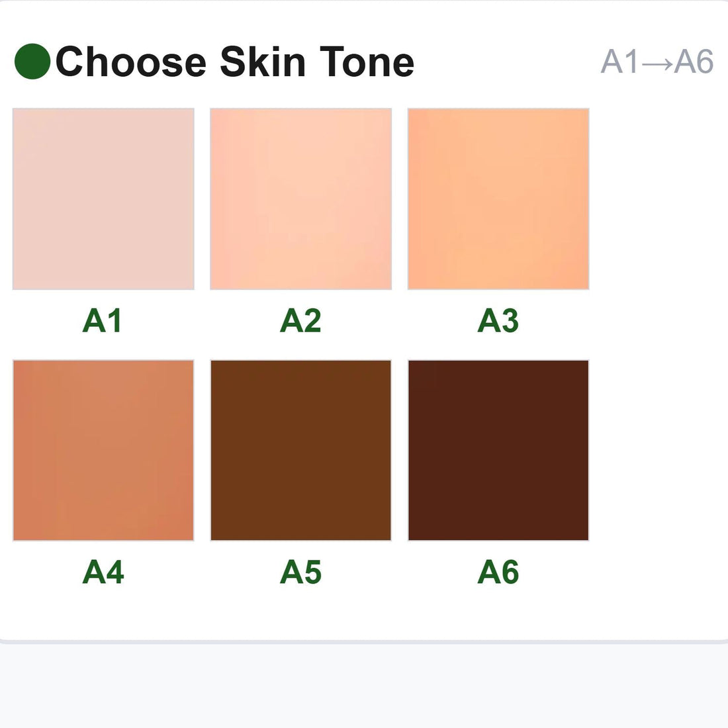Viewport: 728px width, 728px height.
Task: Click the green A5 label text
Action: click(300, 572)
